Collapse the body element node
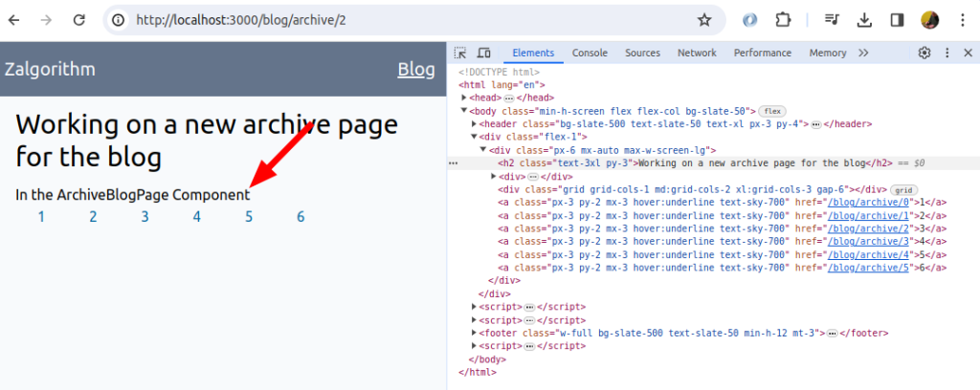Screen dimensions: 980x390 pyautogui.click(x=464, y=111)
